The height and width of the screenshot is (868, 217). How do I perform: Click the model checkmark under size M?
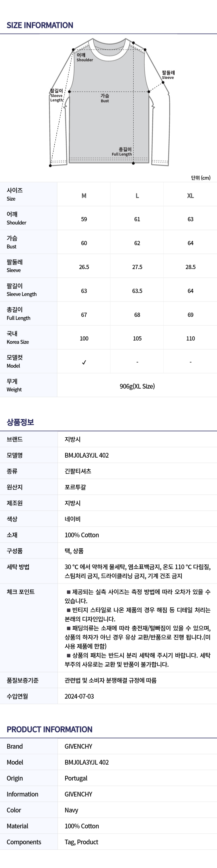pos(84,362)
